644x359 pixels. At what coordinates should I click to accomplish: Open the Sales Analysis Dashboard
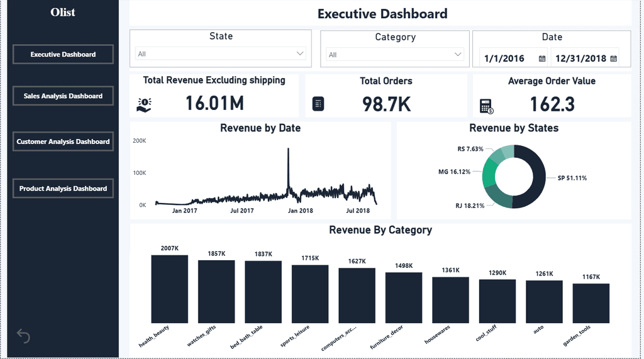[63, 96]
